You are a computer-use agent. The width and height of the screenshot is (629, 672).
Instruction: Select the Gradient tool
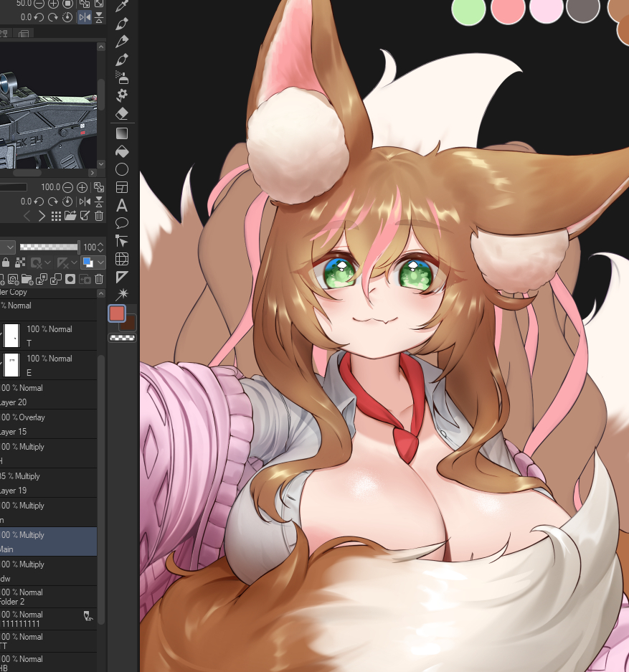pos(122,133)
